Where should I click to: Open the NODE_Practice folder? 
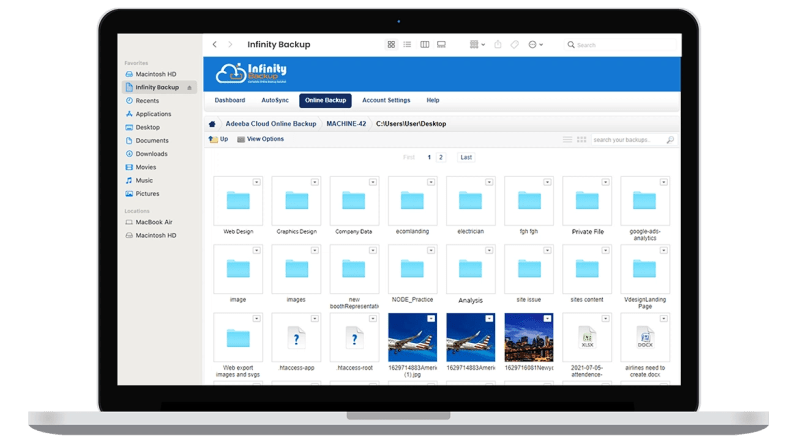click(x=412, y=269)
